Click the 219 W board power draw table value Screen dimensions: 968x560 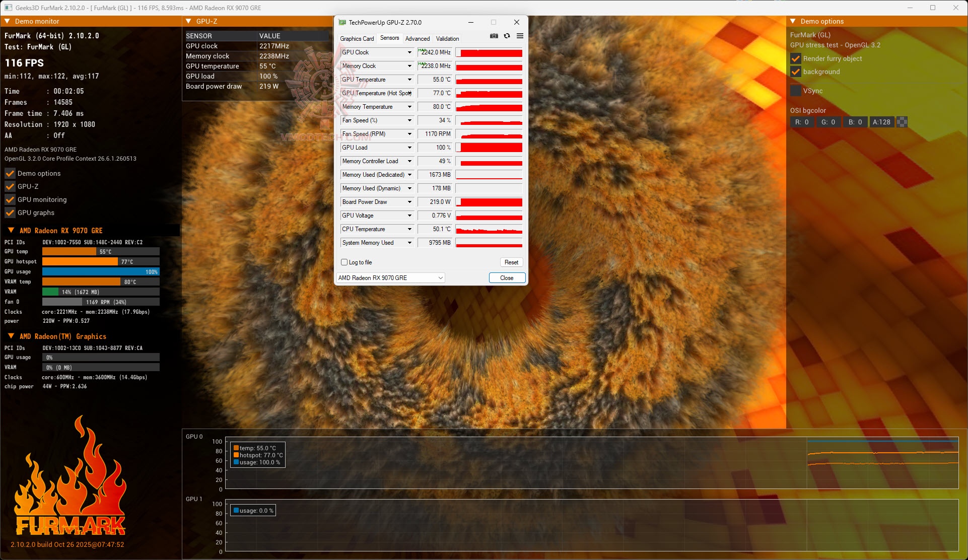click(x=269, y=86)
